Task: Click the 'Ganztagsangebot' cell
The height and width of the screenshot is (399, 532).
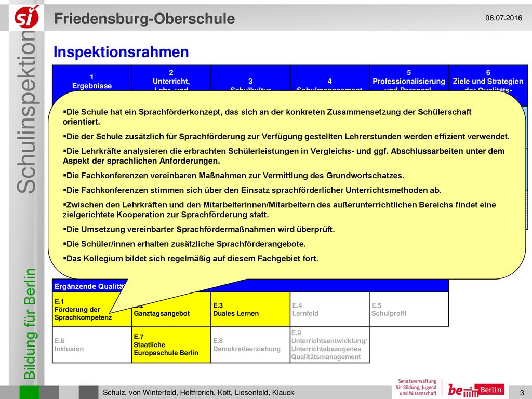Action: tap(171, 313)
